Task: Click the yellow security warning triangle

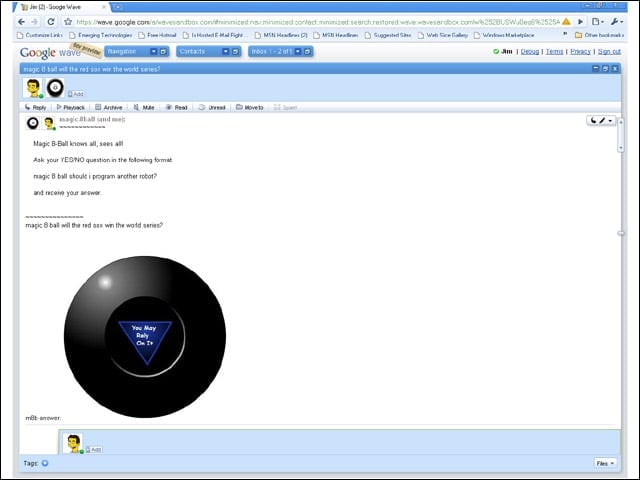Action: click(x=566, y=22)
